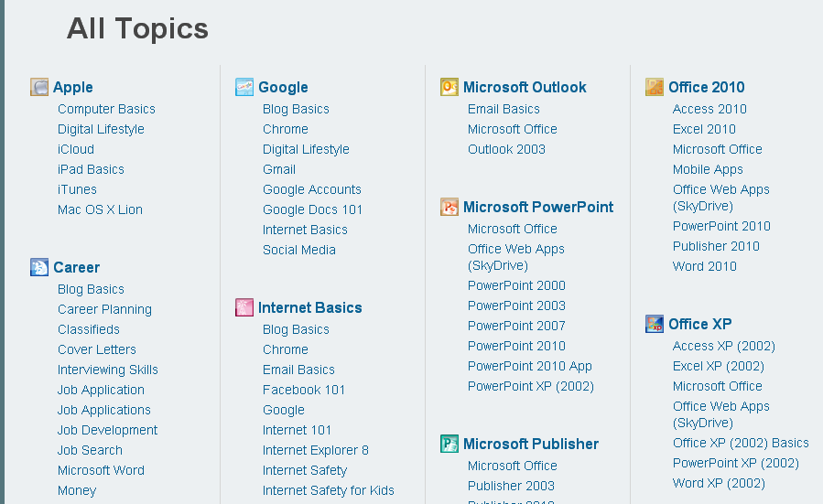Open the iPad Basics tutorial link
823x504 pixels.
[x=91, y=169]
